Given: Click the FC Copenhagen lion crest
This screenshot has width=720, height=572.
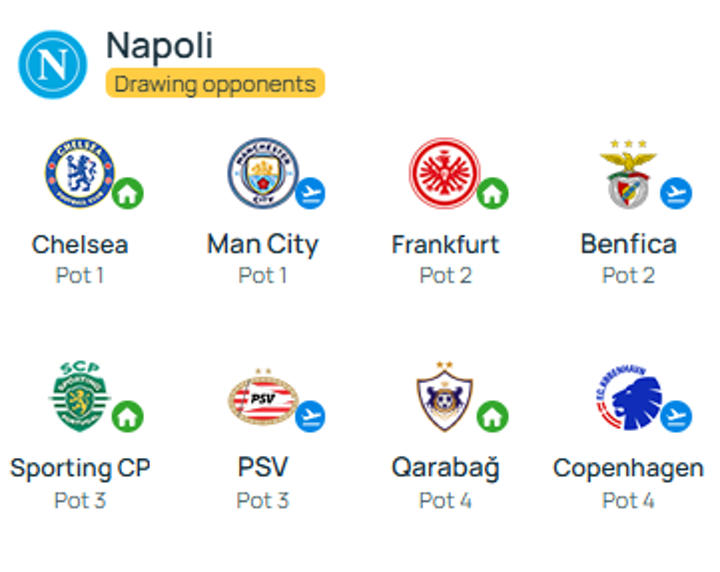Looking at the screenshot, I should click(x=627, y=397).
